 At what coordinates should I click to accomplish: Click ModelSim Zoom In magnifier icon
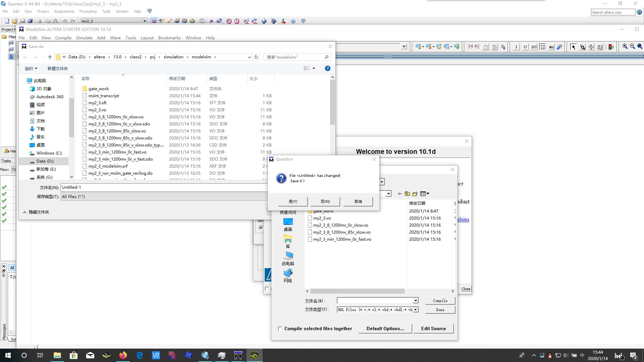pyautogui.click(x=625, y=47)
